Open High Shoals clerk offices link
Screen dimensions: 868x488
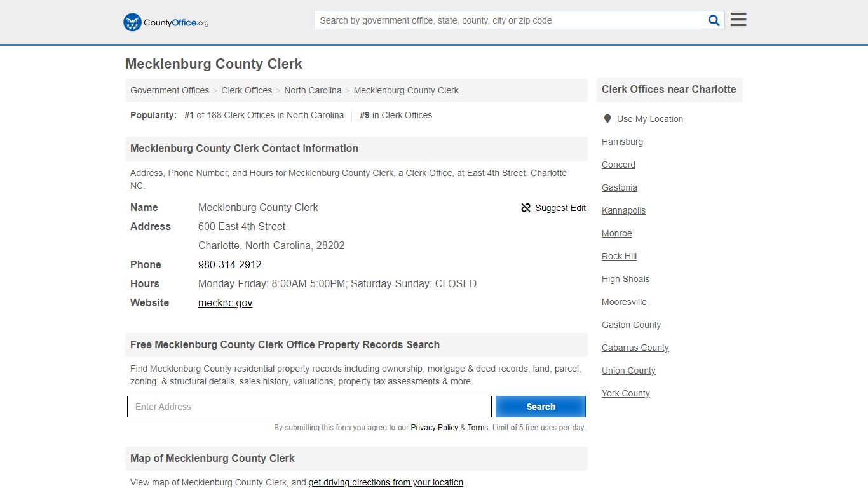click(625, 279)
